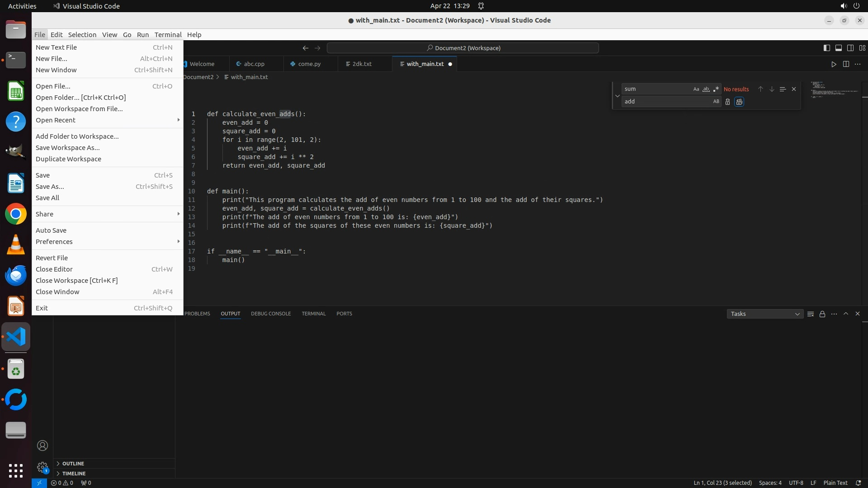Click Find in Selection icon
The image size is (868, 488).
point(783,89)
